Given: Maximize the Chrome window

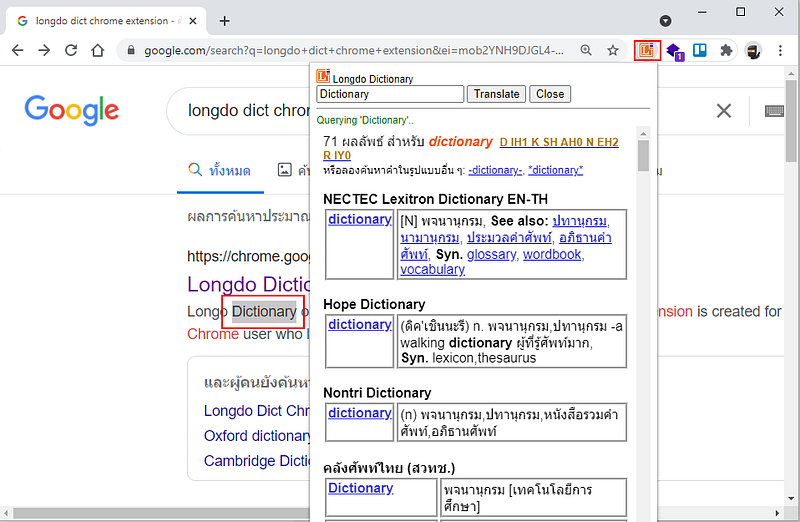Looking at the screenshot, I should [x=740, y=12].
